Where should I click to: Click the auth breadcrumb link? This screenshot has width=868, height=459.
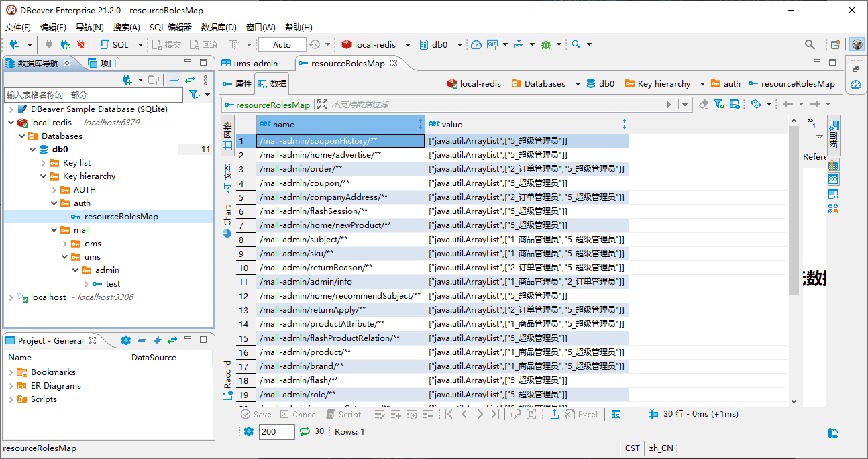(726, 84)
